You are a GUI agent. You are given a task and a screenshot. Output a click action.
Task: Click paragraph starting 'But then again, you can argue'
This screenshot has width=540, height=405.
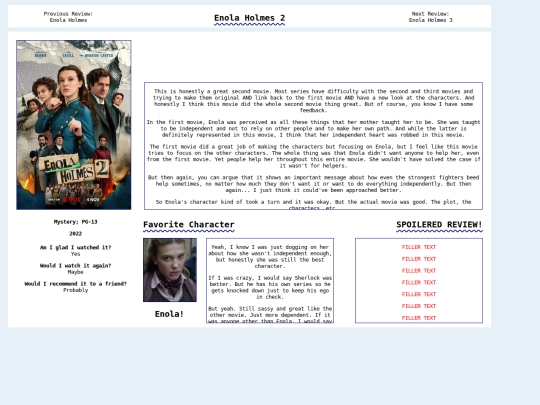point(313,184)
